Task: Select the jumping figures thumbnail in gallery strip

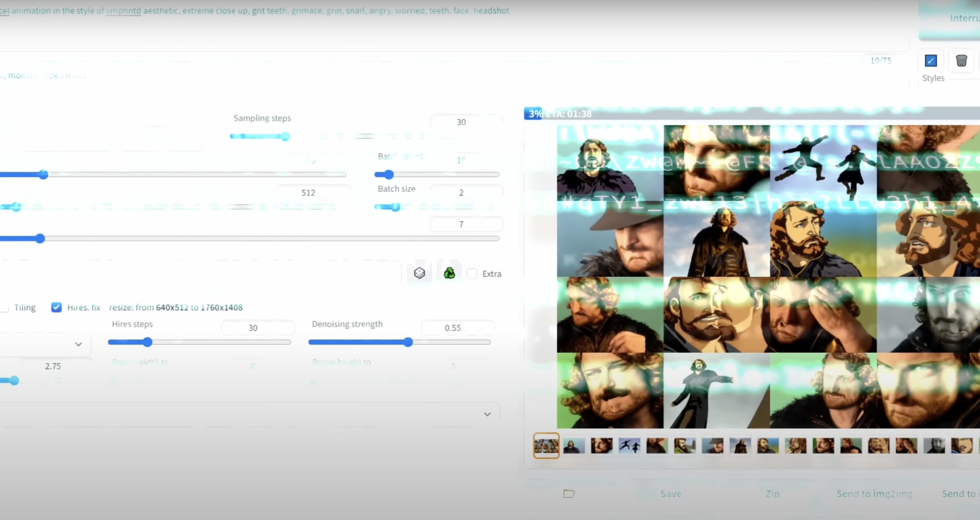Action: pyautogui.click(x=629, y=445)
